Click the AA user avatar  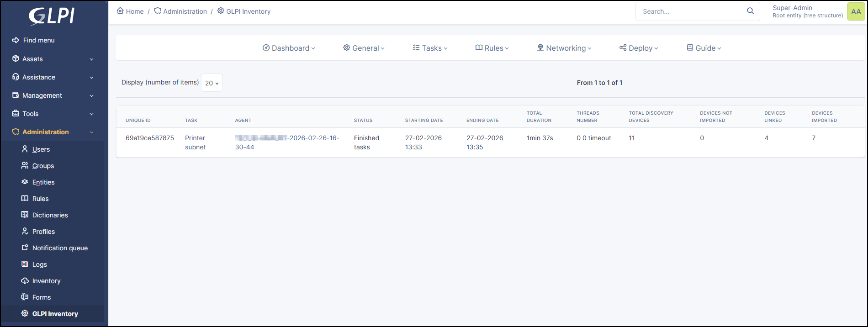pos(856,11)
